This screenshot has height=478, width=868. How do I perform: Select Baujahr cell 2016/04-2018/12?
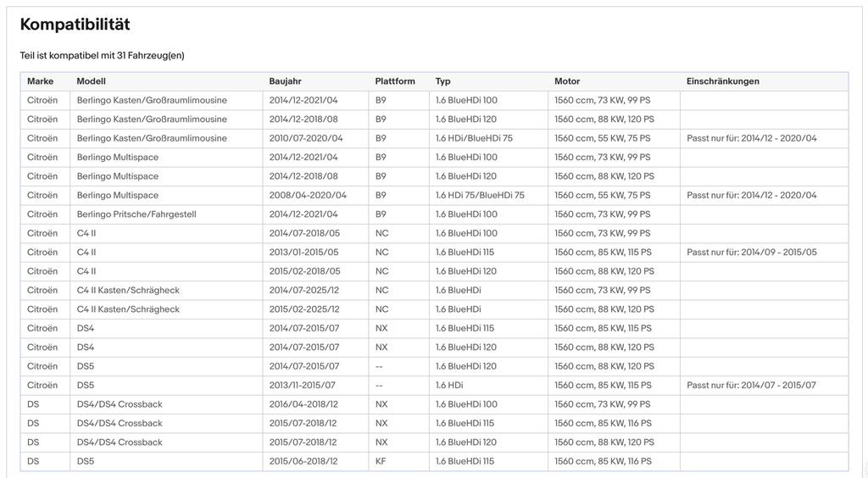[304, 404]
